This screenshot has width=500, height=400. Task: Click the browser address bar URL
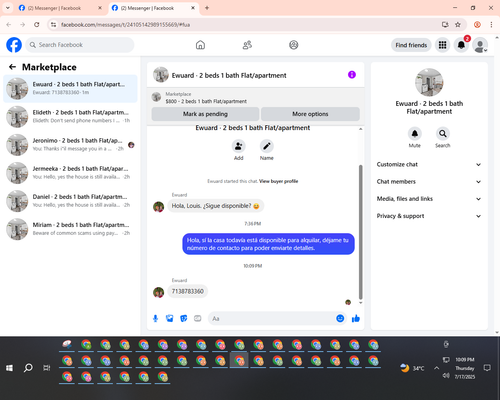pyautogui.click(x=126, y=25)
